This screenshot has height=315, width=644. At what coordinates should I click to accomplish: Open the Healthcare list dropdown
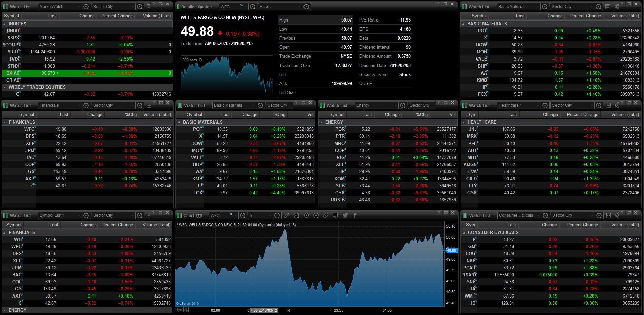tap(519, 105)
